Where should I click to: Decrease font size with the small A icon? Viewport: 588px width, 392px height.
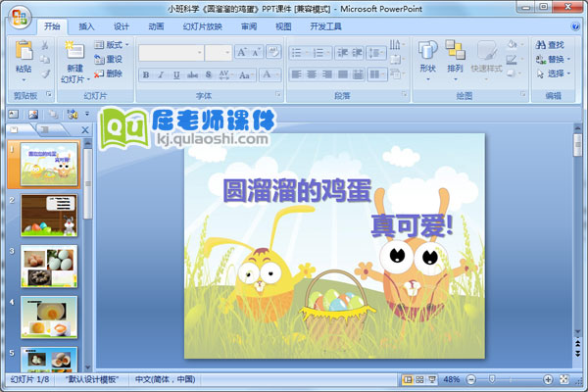(256, 52)
